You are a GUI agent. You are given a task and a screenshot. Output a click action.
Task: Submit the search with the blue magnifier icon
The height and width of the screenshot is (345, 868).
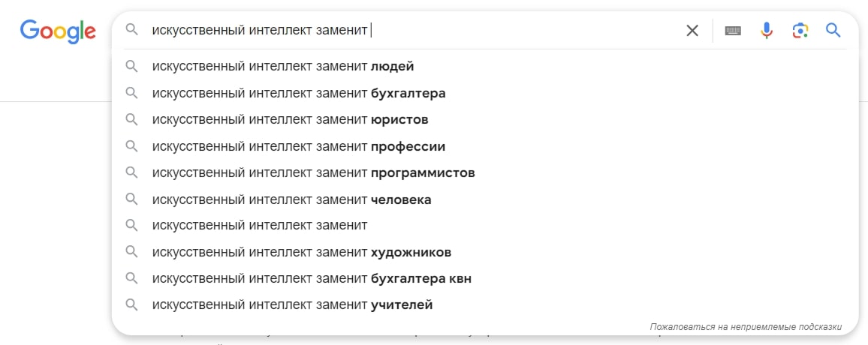pyautogui.click(x=833, y=30)
